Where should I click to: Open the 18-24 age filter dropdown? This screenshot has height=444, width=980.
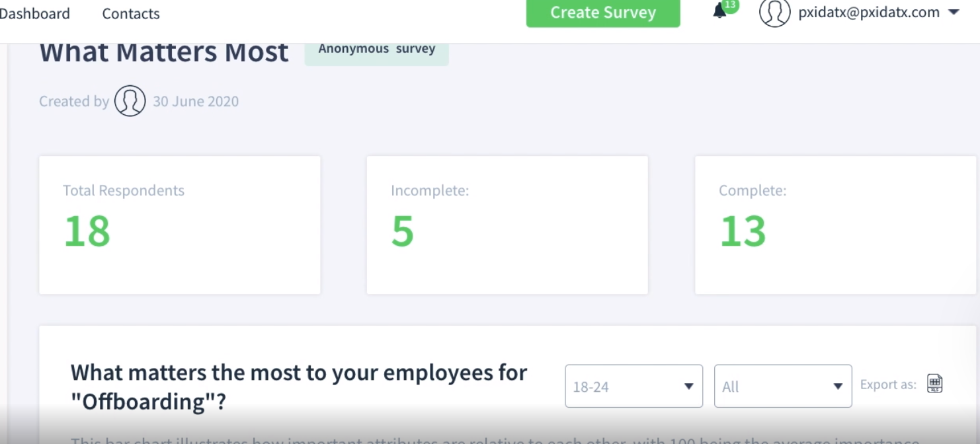[633, 387]
